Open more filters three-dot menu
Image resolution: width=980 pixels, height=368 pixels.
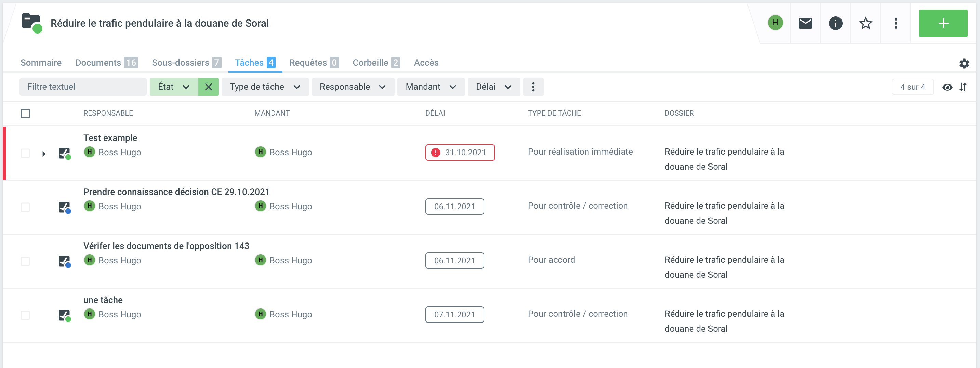[533, 87]
